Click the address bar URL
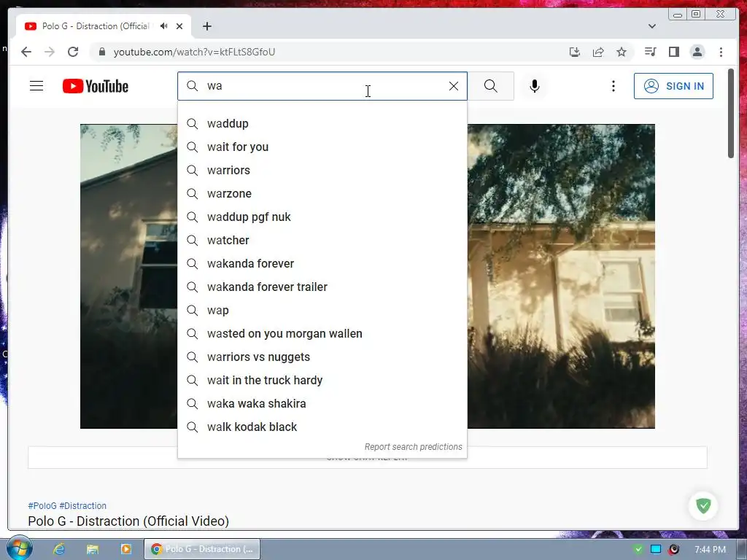The image size is (747, 560). coord(194,52)
